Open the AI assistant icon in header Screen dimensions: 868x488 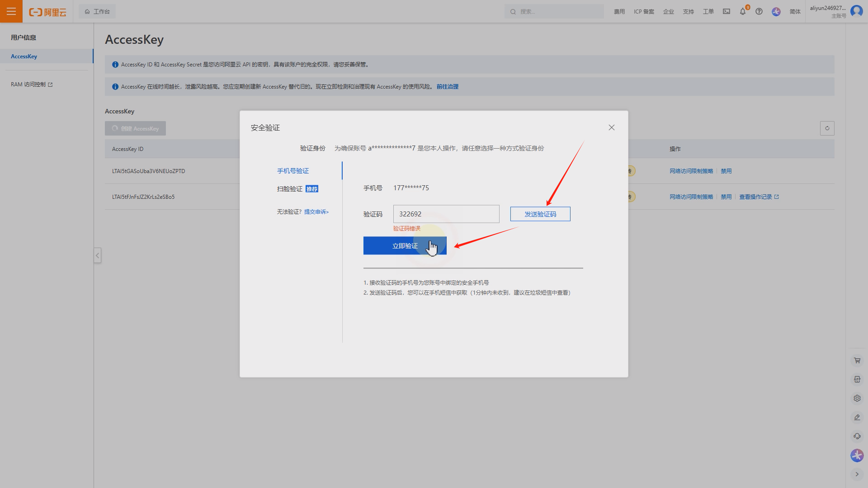pos(776,12)
